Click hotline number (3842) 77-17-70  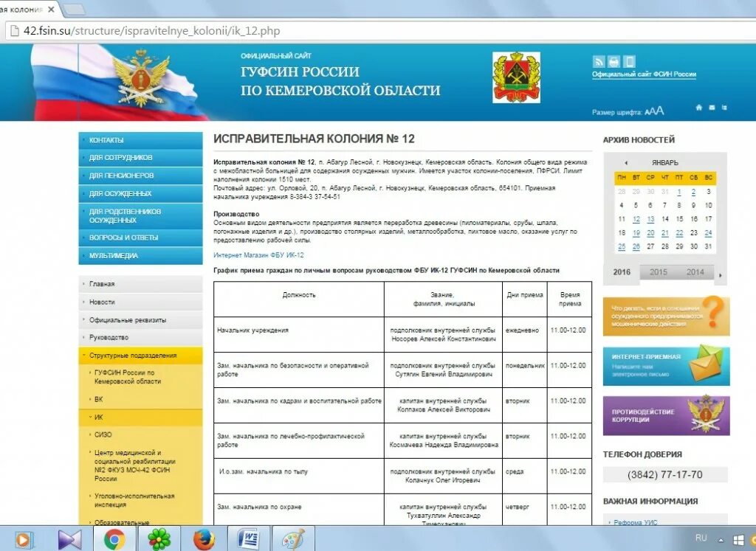(665, 474)
